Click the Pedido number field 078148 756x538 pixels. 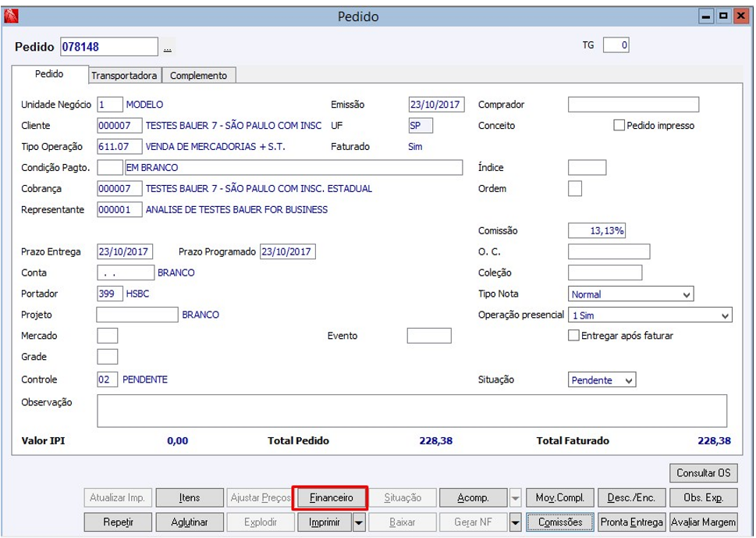(109, 47)
